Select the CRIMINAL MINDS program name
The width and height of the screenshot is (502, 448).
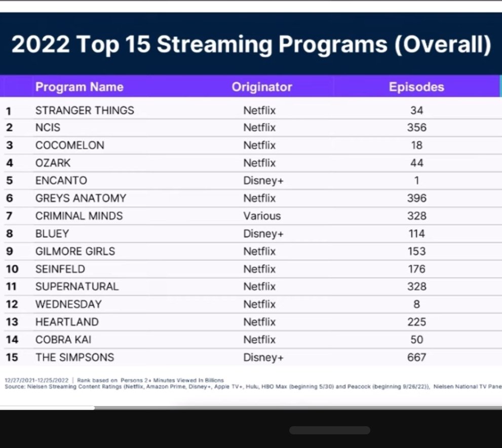(x=79, y=216)
